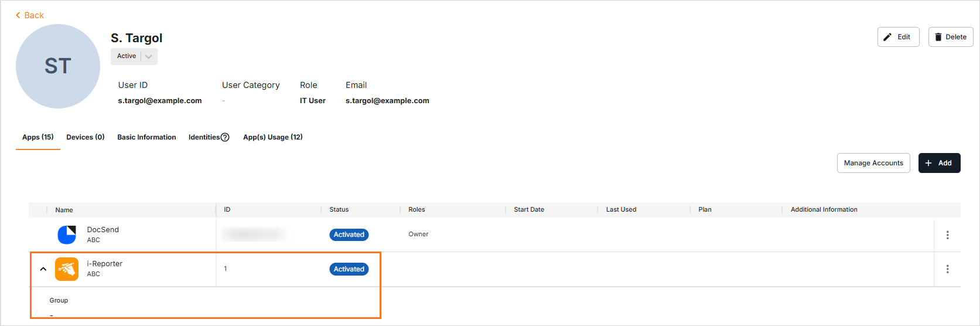Collapse the i-Reporter row
The height and width of the screenshot is (326, 980).
pos(43,269)
